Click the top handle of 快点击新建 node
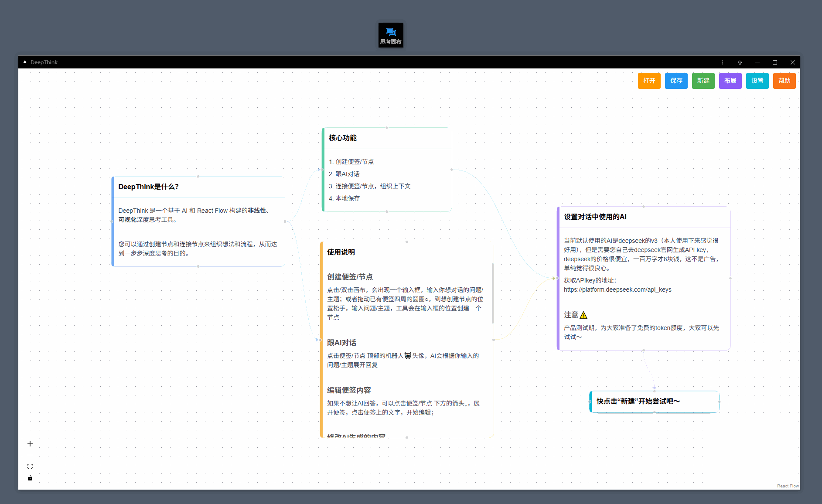This screenshot has width=822, height=504. click(x=654, y=391)
